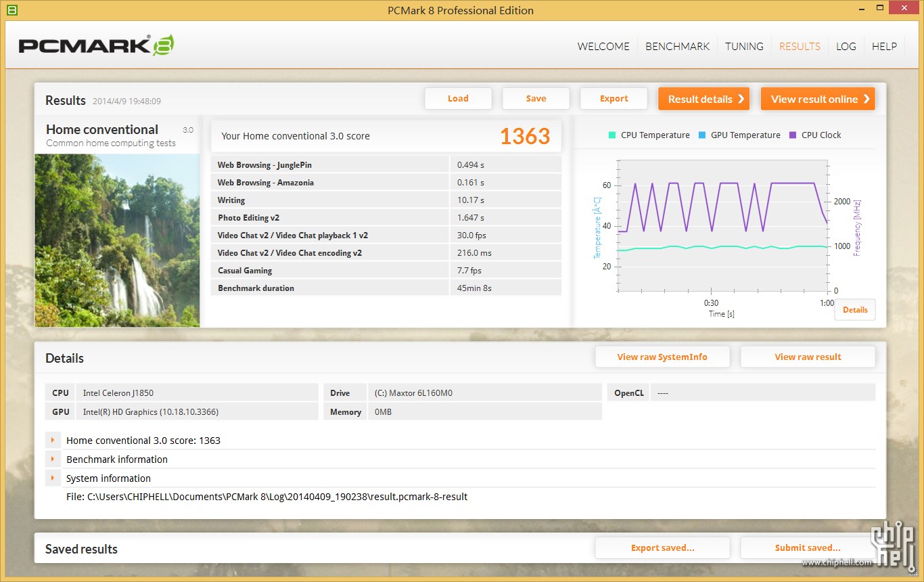924x582 pixels.
Task: Click View raw SystemInfo
Action: [662, 357]
